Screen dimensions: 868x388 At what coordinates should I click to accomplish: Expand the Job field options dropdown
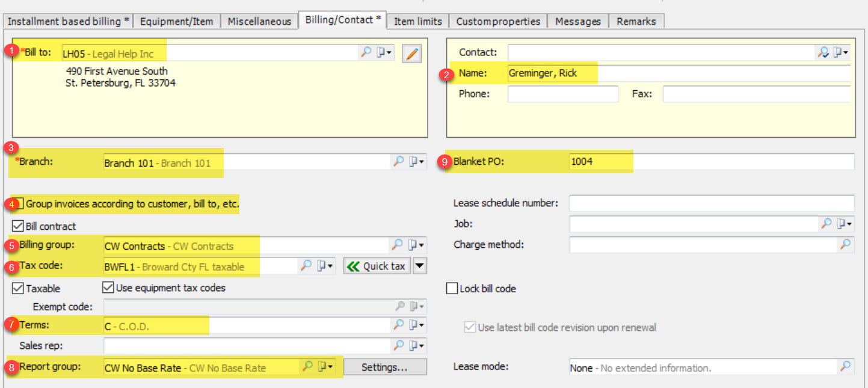[845, 224]
